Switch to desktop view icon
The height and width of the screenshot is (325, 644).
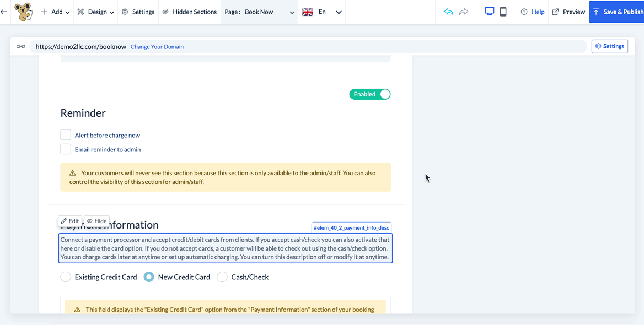click(489, 12)
